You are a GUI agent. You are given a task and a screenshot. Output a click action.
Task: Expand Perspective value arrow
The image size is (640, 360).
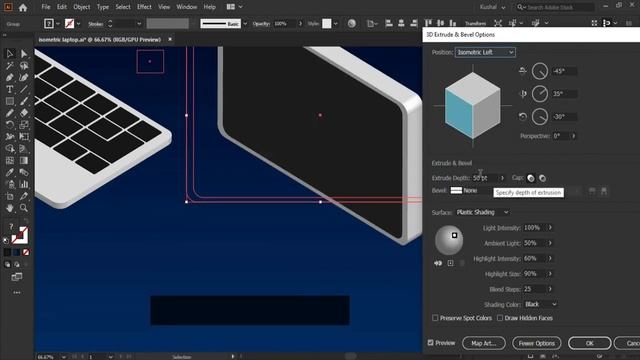pyautogui.click(x=573, y=136)
